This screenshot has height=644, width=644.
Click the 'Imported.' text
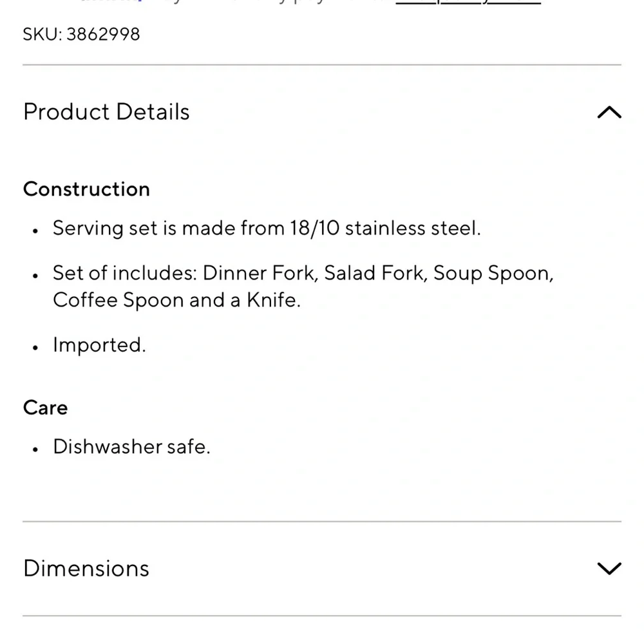click(x=99, y=345)
